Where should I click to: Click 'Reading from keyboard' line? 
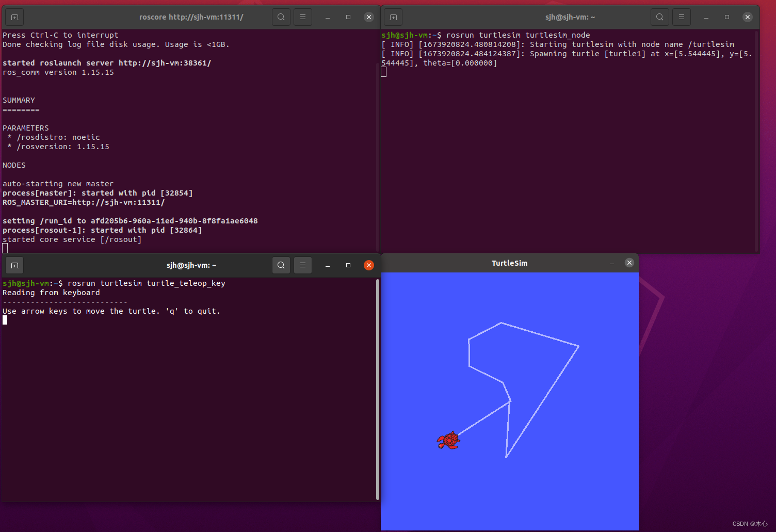pos(51,293)
